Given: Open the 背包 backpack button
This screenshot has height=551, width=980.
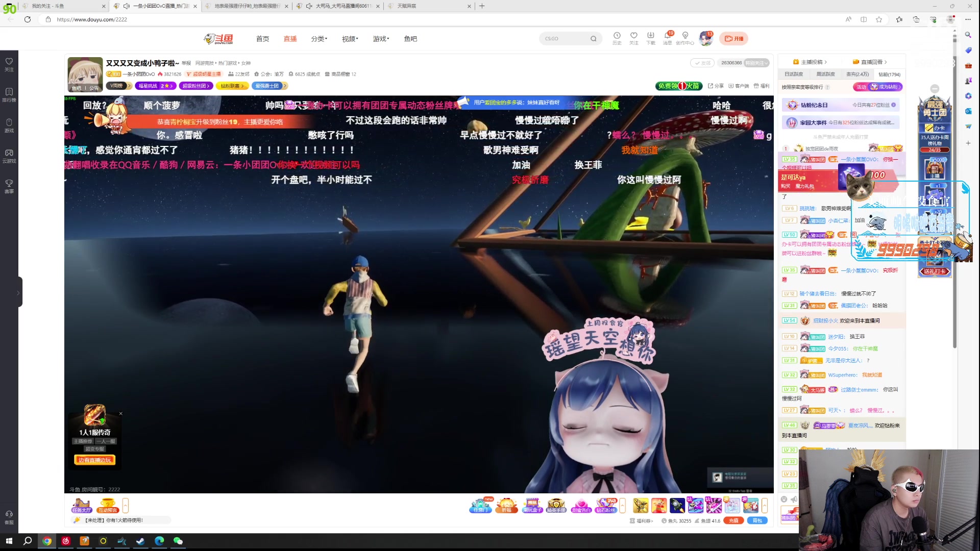Looking at the screenshot, I should (x=757, y=520).
